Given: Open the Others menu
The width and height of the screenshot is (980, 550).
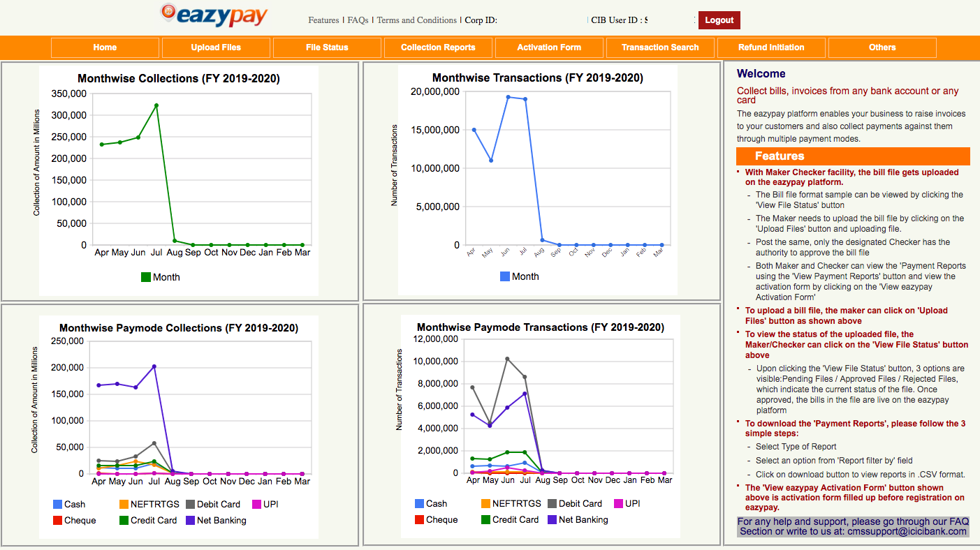Looking at the screenshot, I should [x=882, y=47].
